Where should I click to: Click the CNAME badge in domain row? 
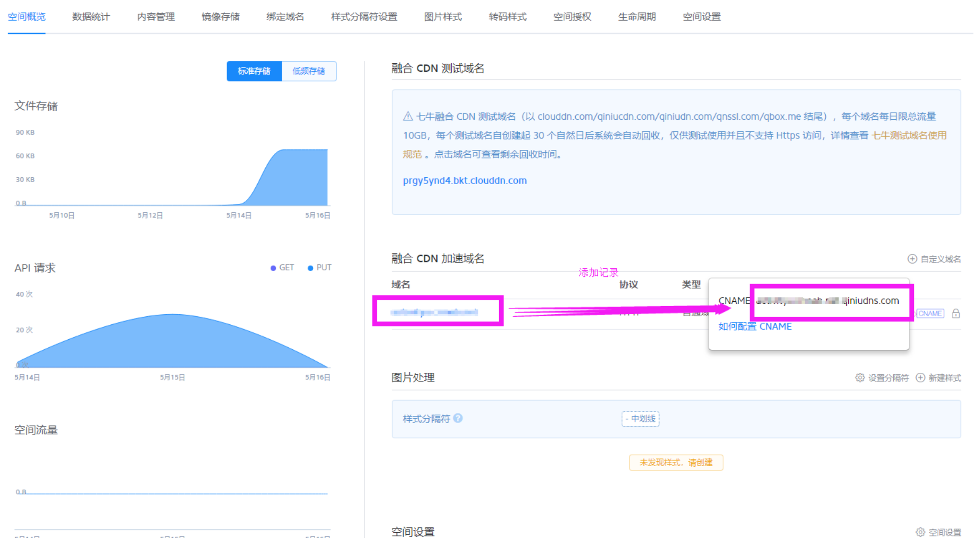point(930,313)
